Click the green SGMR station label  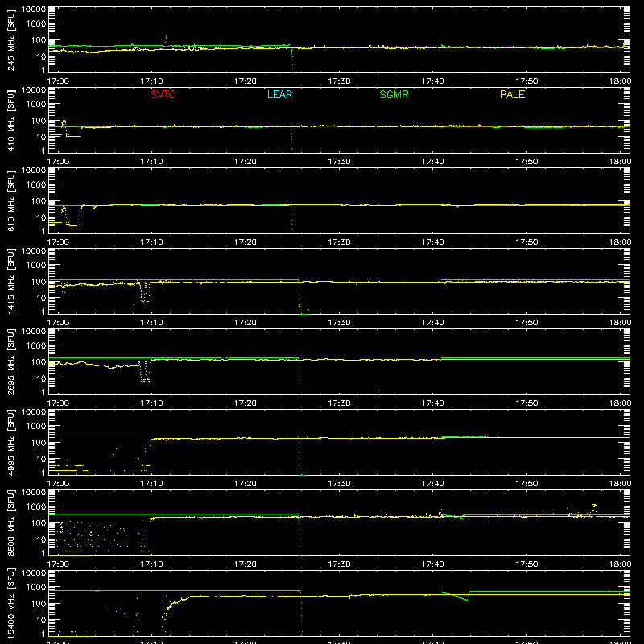click(x=394, y=94)
